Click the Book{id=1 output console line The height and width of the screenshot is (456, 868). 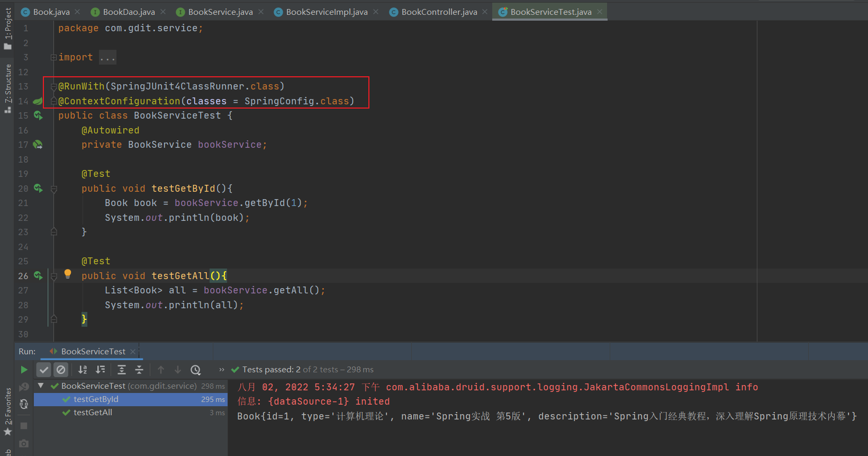click(547, 416)
